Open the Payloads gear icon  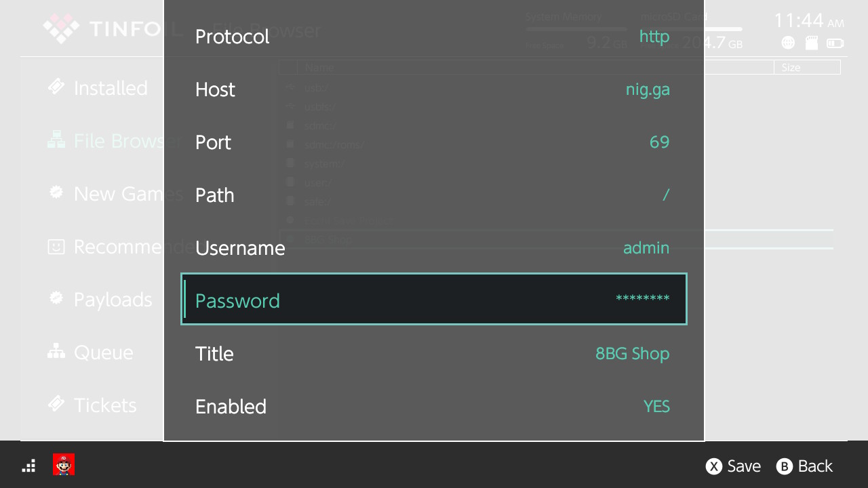point(56,298)
